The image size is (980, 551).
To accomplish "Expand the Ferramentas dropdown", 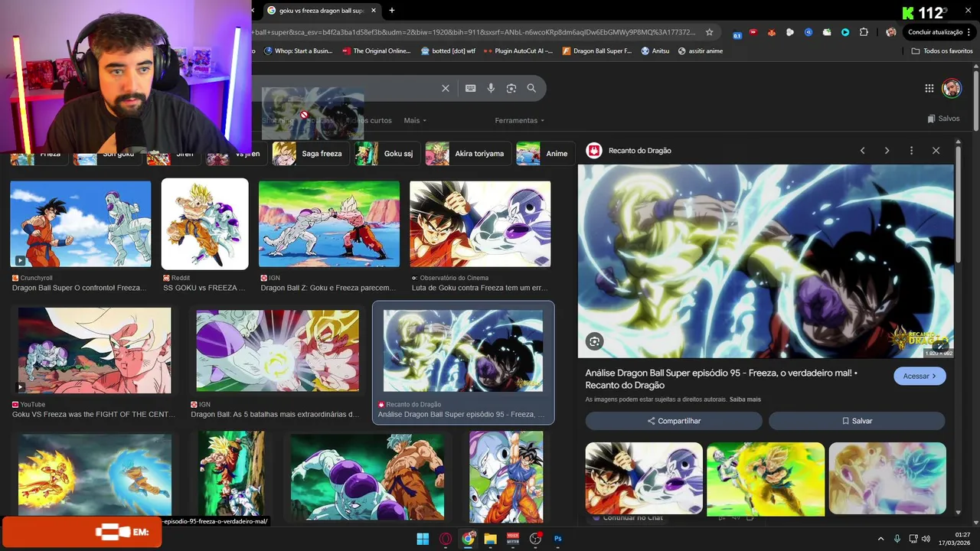I will (x=520, y=120).
